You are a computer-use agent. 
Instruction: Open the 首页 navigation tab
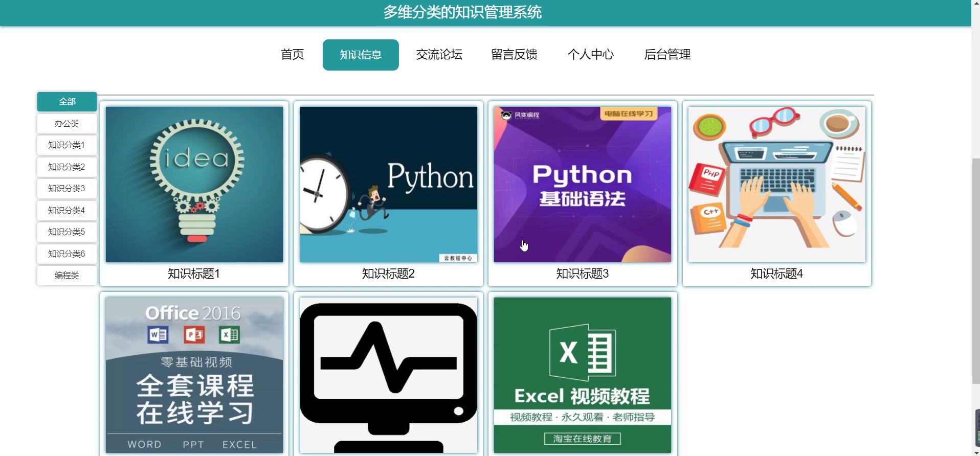[x=292, y=55]
